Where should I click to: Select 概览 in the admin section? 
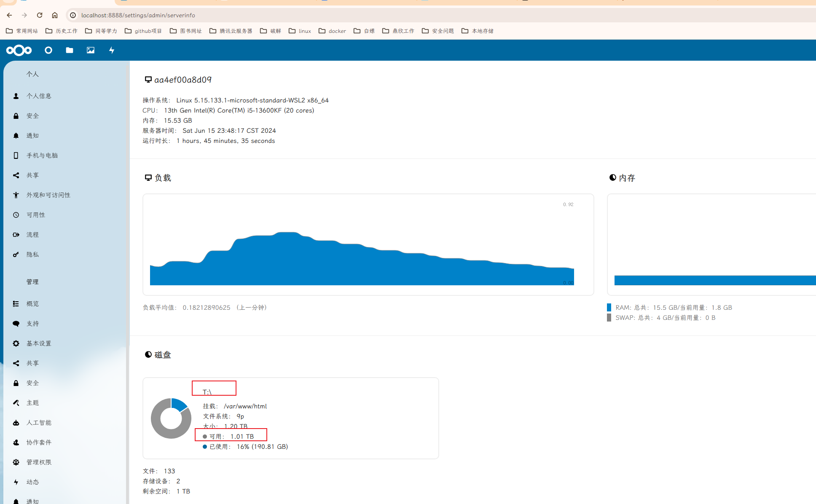pos(32,303)
